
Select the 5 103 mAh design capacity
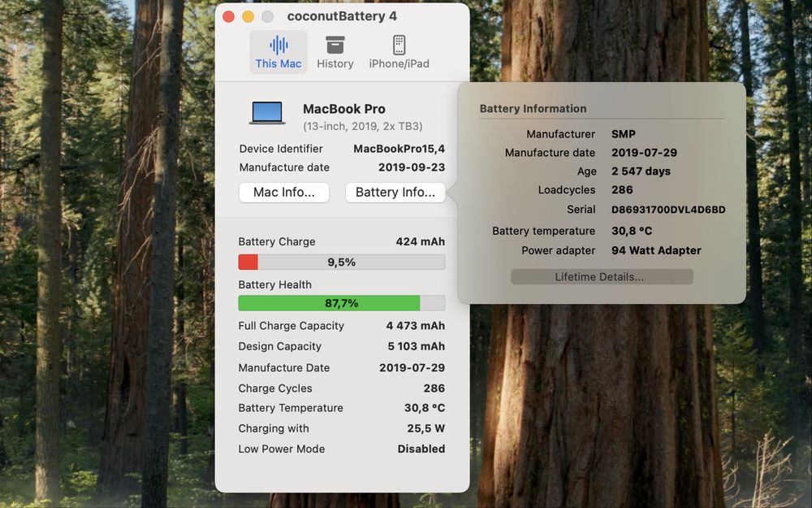point(416,346)
